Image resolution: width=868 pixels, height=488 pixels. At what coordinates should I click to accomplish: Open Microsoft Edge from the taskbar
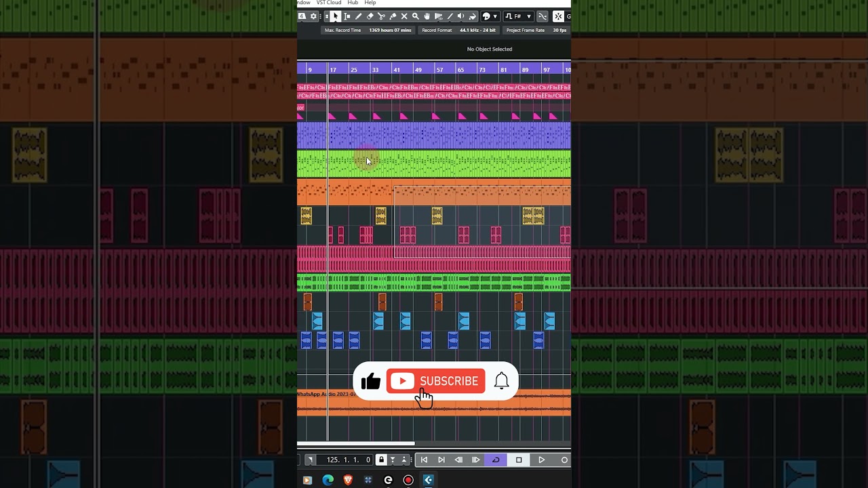(x=328, y=480)
